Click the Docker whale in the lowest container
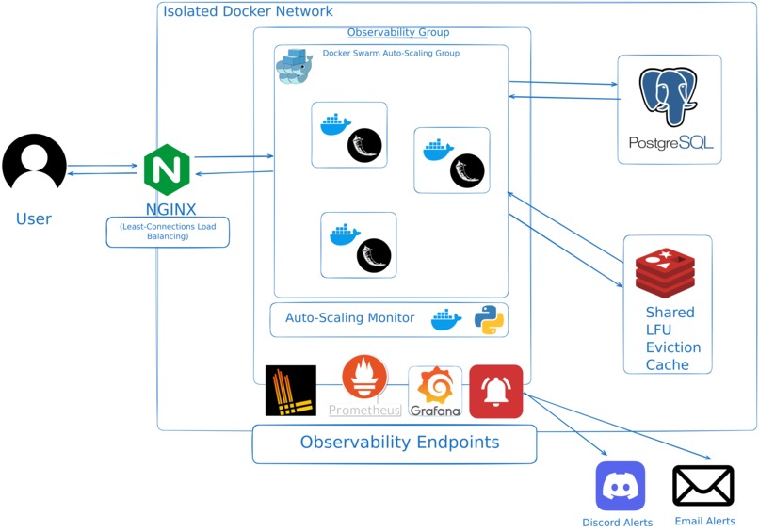 (345, 234)
